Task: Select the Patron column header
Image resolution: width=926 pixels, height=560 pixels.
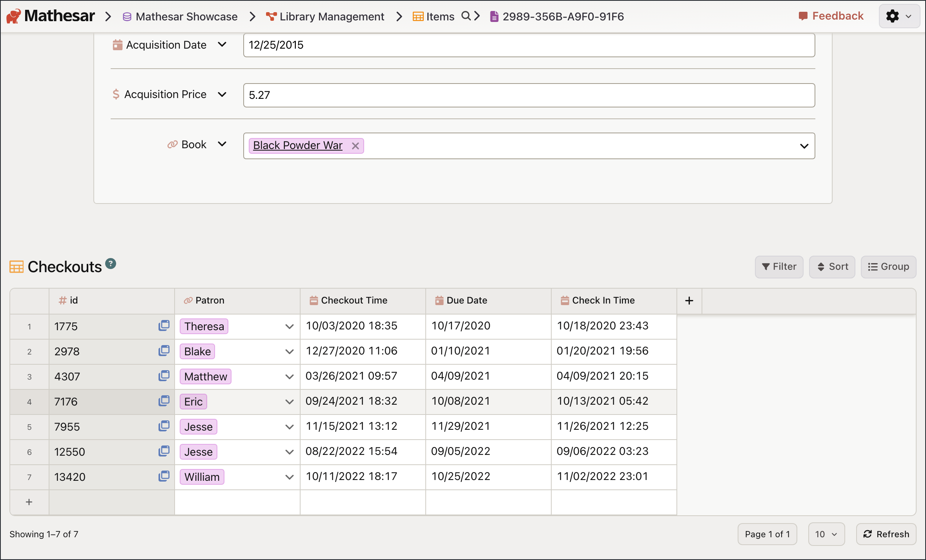Action: 237,301
